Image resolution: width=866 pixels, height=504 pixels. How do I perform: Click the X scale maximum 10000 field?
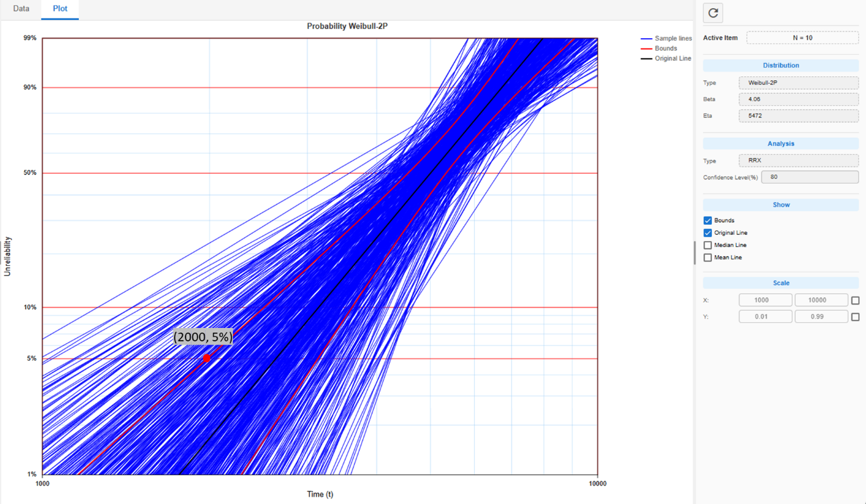pos(821,300)
